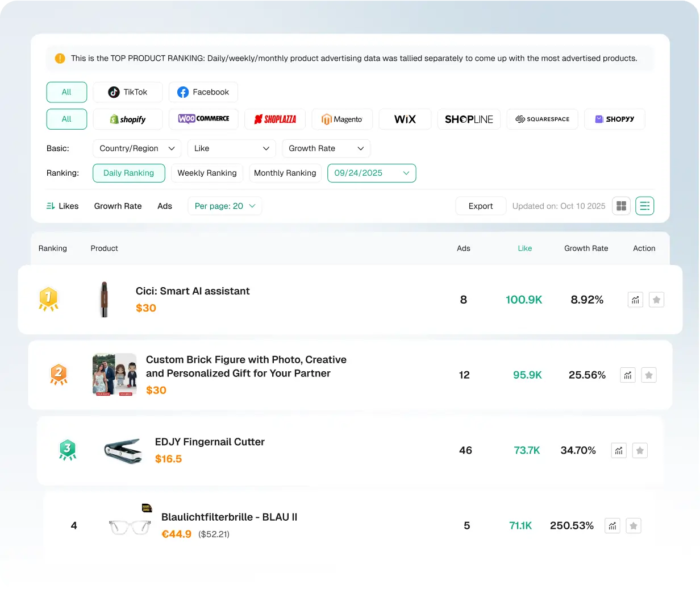Click the Export button
This screenshot has height=589, width=700.
(x=481, y=206)
